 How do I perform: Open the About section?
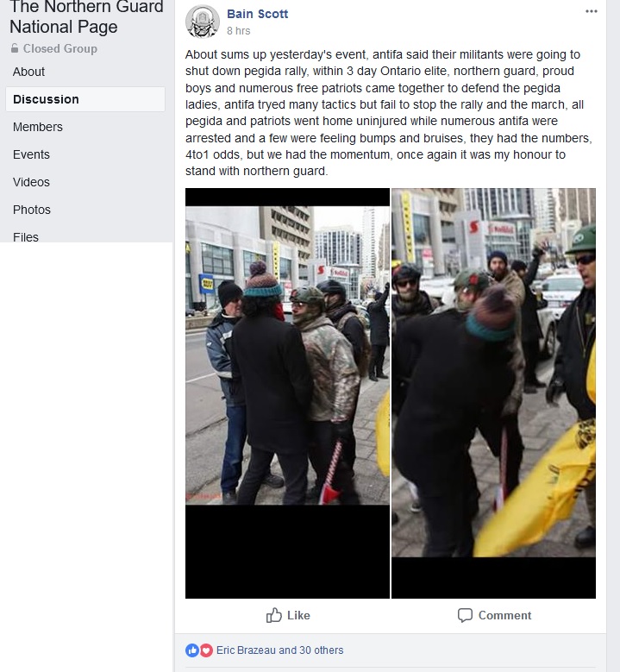(x=28, y=72)
